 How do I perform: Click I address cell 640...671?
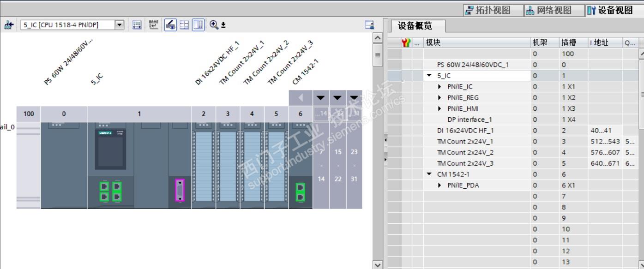pos(605,163)
